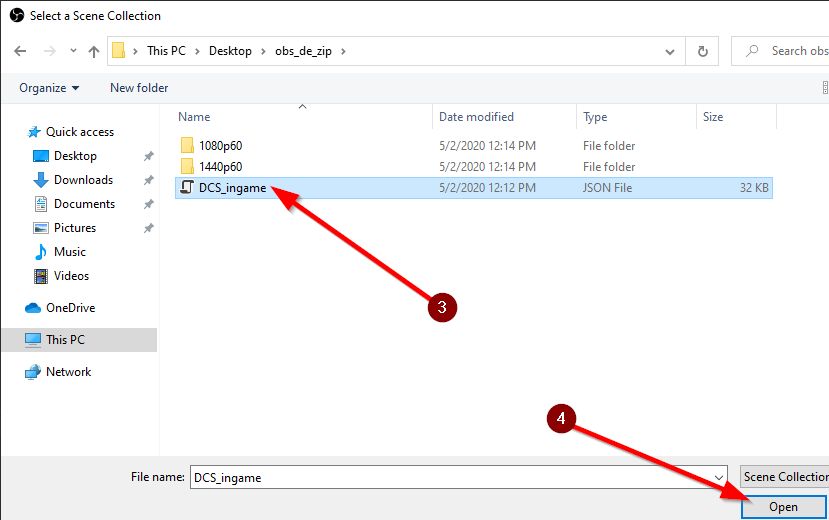829x520 pixels.
Task: Select OneDrive in navigation pane
Action: (x=70, y=308)
